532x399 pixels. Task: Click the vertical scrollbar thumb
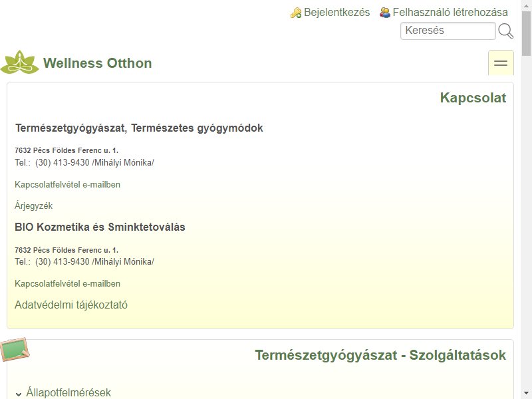527,33
